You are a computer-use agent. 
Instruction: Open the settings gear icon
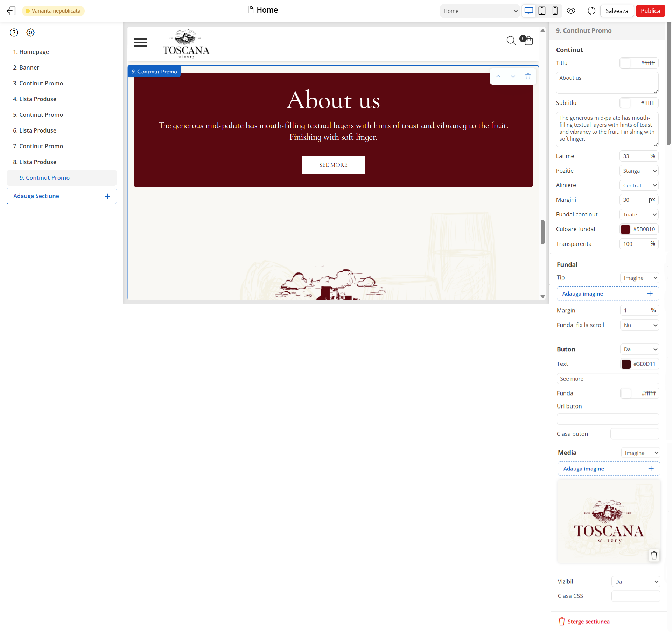(x=30, y=33)
